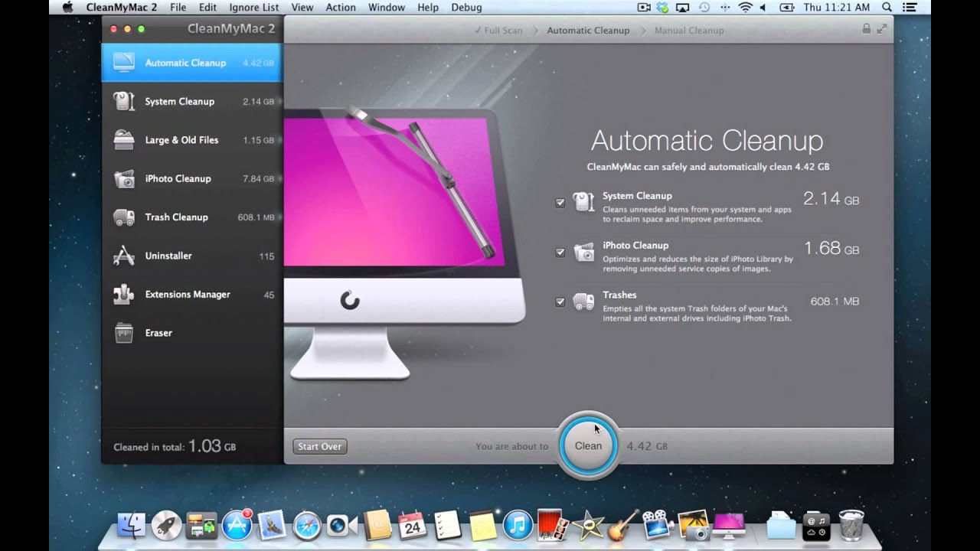Open the File menu
Image resolution: width=980 pixels, height=551 pixels.
[178, 8]
